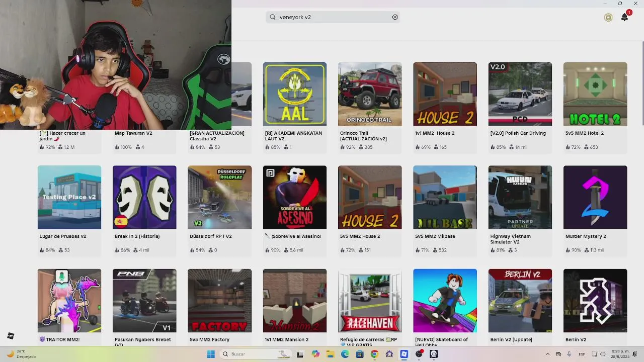
Task: Open the PNB motorcycle V1 thumbnail
Action: point(144,301)
